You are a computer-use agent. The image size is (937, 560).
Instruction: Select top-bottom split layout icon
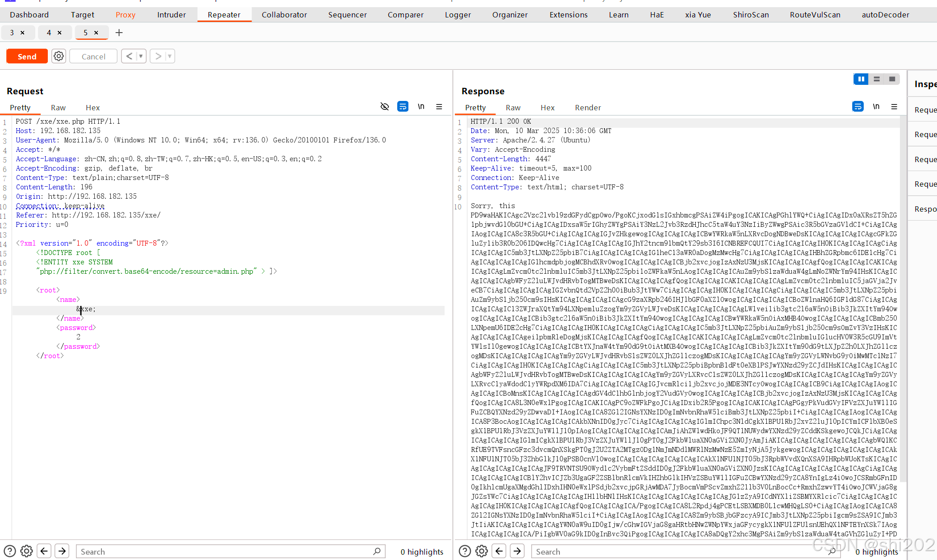[x=876, y=79]
